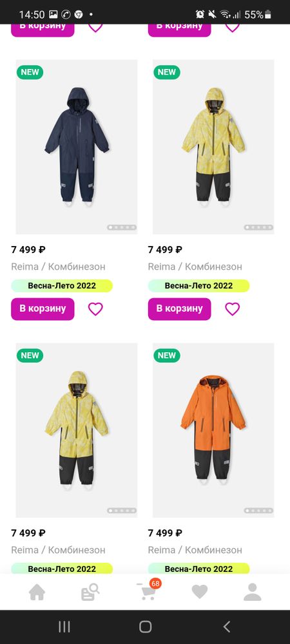
Task: Open Reima / Комбинезон link under navy overall
Action: (59, 267)
